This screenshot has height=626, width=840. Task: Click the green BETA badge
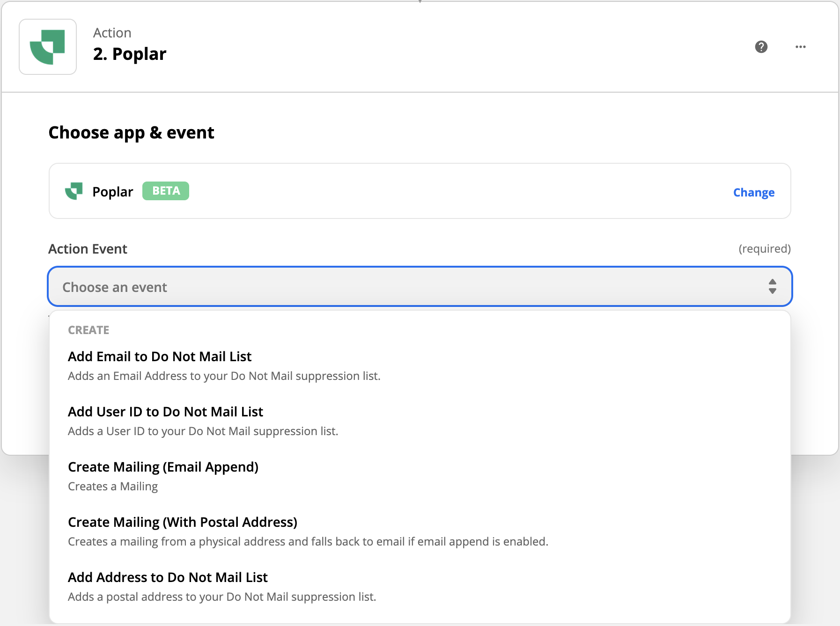point(166,191)
